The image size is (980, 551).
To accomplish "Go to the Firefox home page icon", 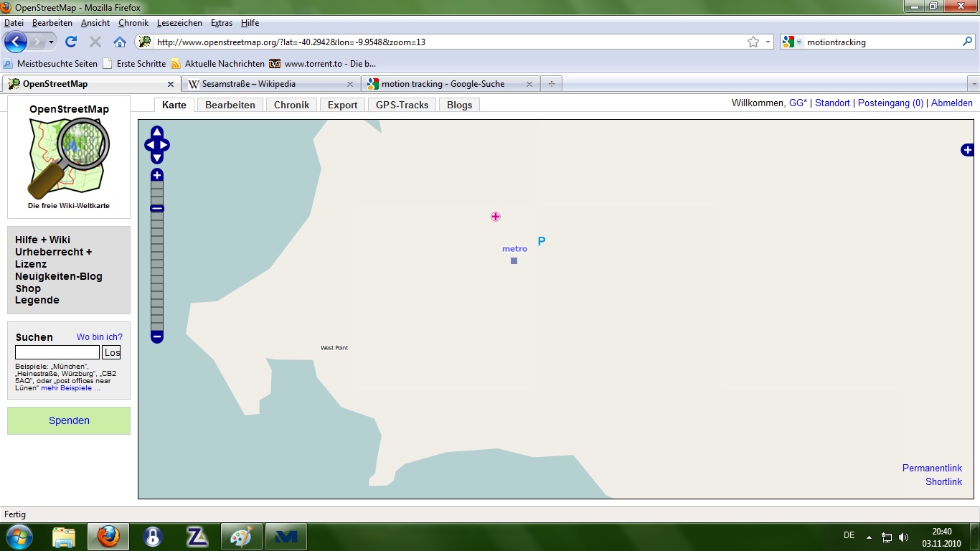I will 120,42.
